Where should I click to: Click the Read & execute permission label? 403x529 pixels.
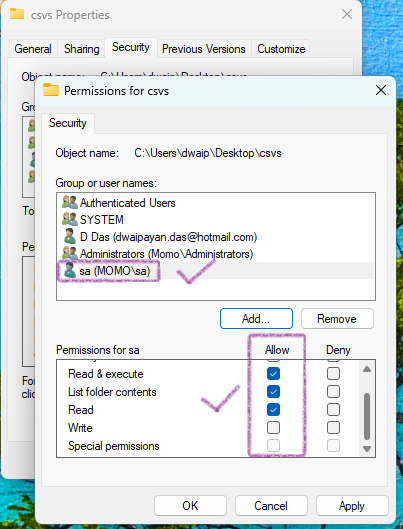point(106,374)
